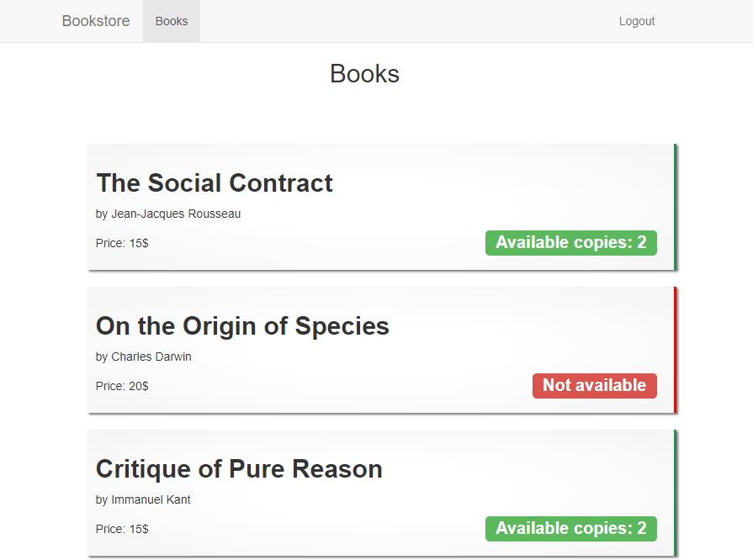Click the 20$ price on Darwin's book
This screenshot has height=560, width=753.
122,386
